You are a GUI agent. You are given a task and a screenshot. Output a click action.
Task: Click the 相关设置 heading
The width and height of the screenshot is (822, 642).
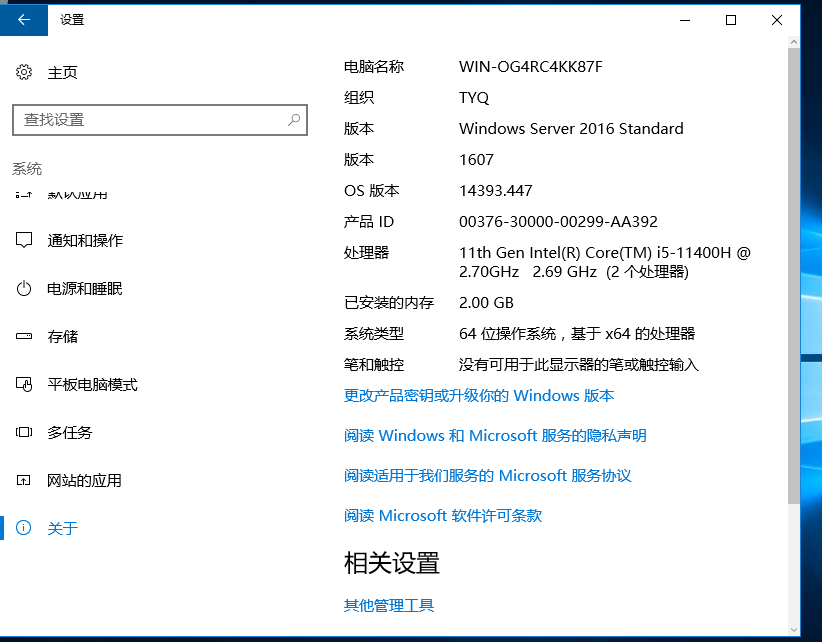click(x=392, y=563)
